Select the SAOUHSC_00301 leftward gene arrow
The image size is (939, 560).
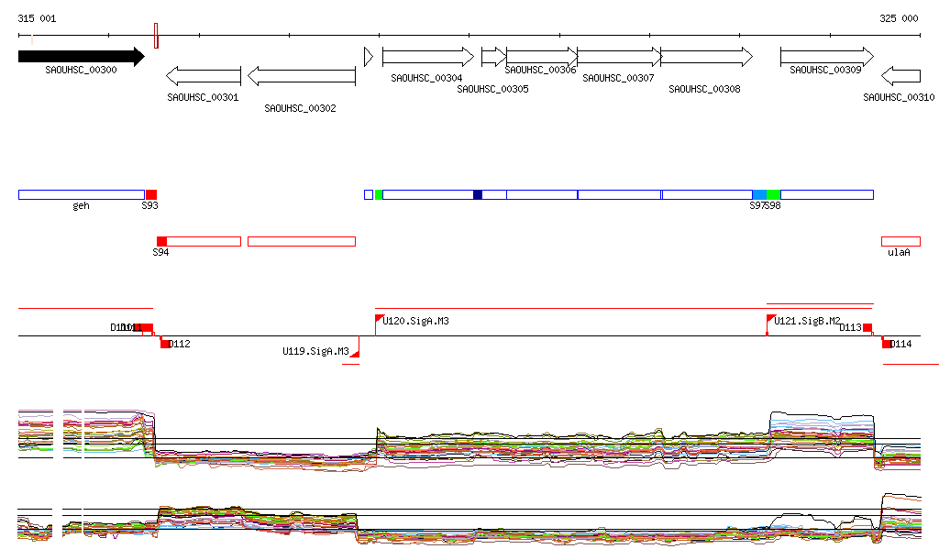click(x=204, y=76)
